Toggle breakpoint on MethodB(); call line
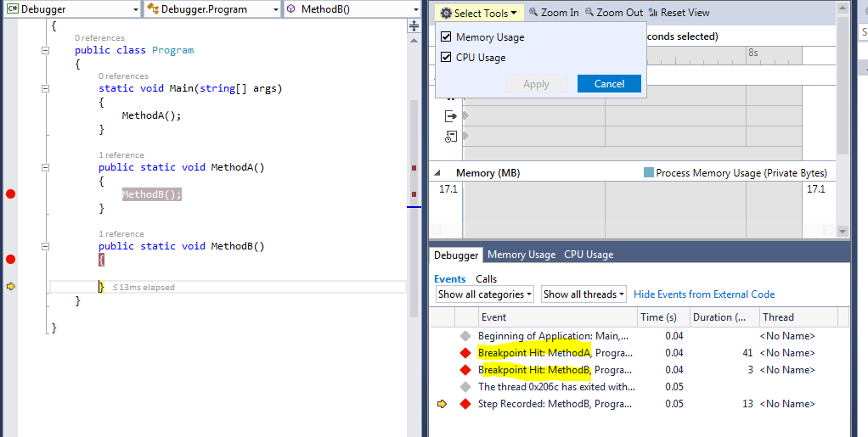 coord(10,193)
